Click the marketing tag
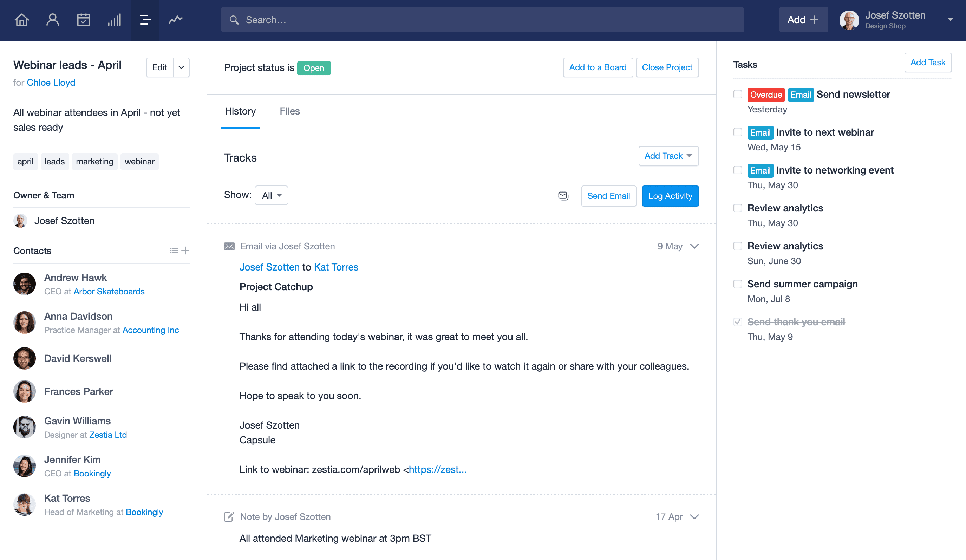Image resolution: width=966 pixels, height=560 pixels. pos(95,161)
